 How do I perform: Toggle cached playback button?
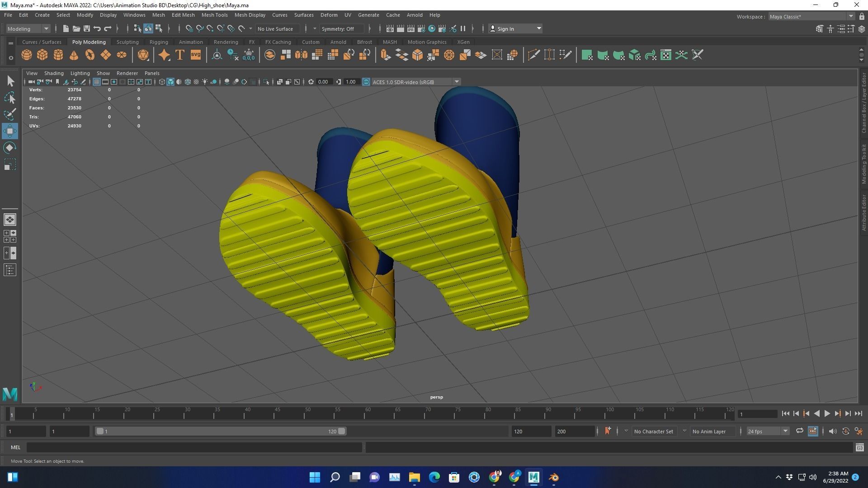click(x=812, y=431)
